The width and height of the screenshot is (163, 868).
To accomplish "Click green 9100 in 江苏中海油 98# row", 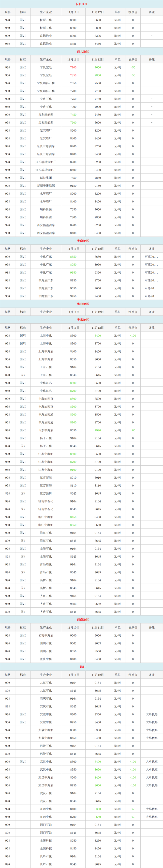I will point(73,470).
